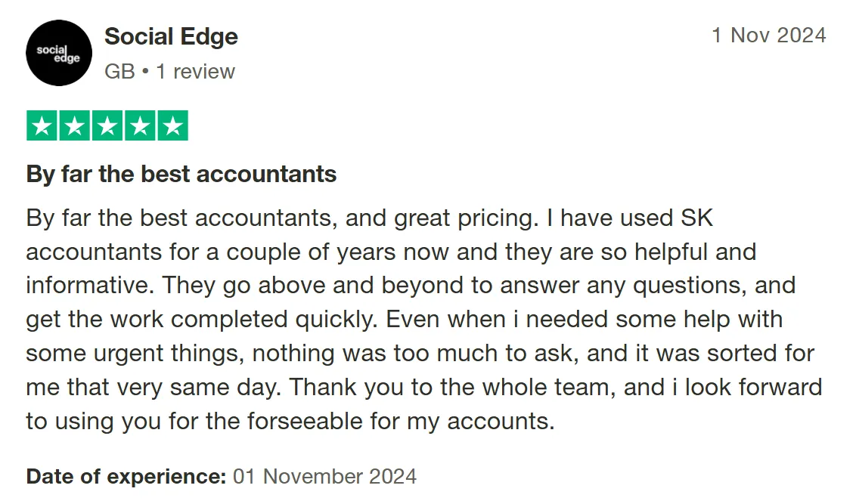This screenshot has width=856, height=504.
Task: Click the 1 Nov 2024 review date
Action: 768,36
